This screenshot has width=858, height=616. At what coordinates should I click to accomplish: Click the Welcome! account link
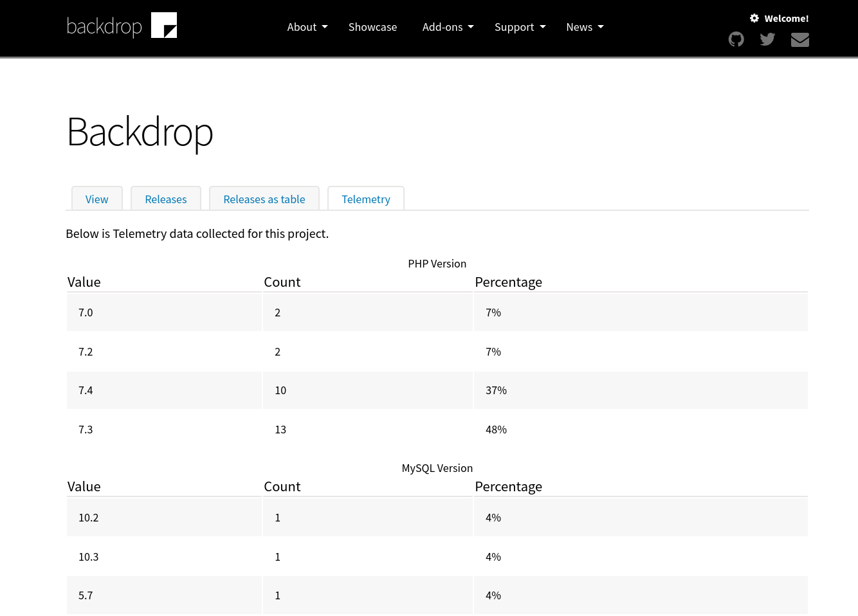pos(786,19)
